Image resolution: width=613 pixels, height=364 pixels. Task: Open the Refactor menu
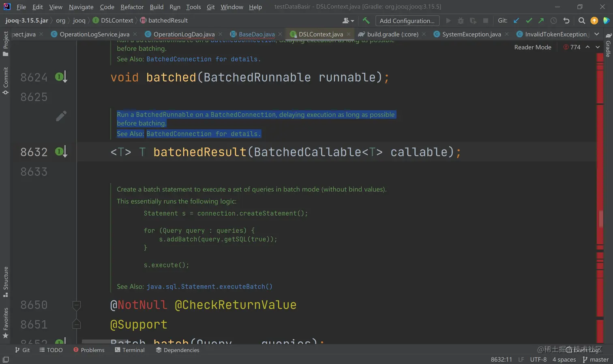pyautogui.click(x=132, y=7)
